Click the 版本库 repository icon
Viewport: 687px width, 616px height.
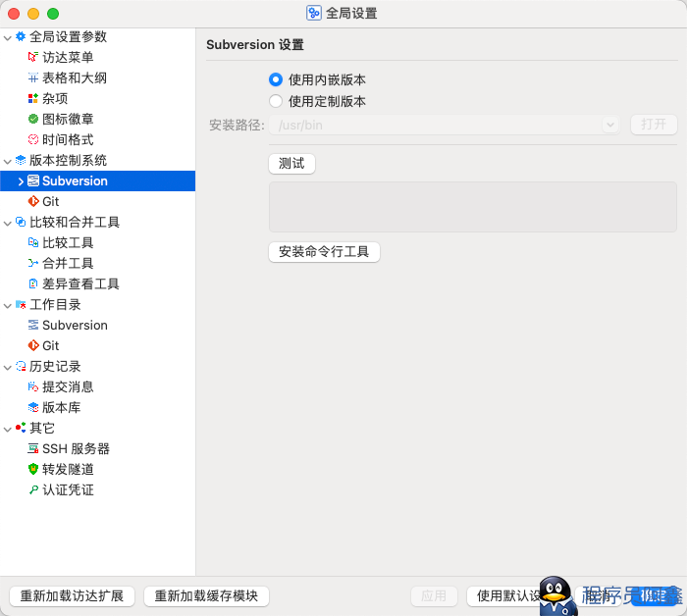(x=33, y=407)
